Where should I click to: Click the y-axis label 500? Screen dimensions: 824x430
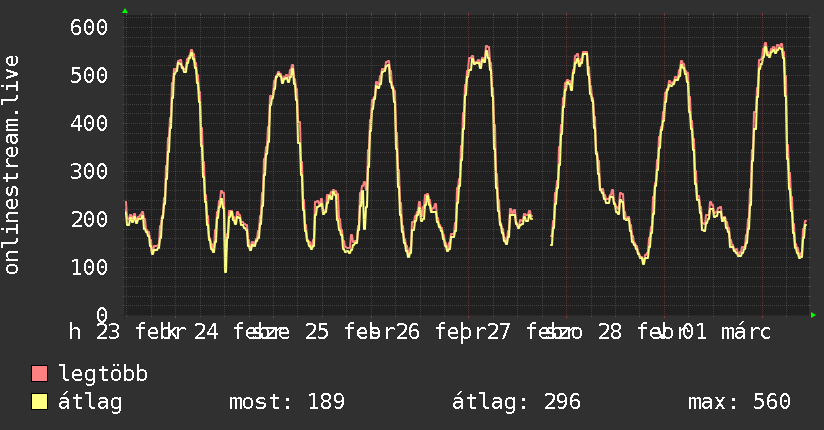coord(89,75)
